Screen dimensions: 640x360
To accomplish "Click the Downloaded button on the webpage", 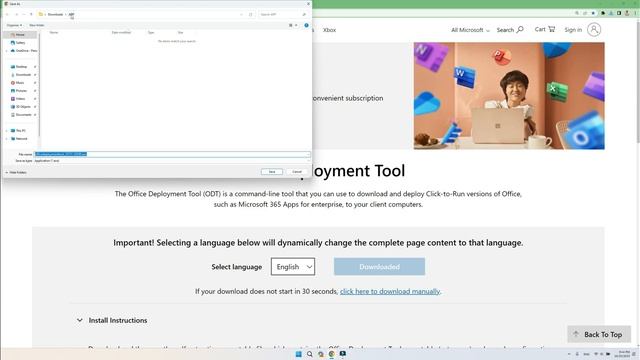I will tap(379, 267).
